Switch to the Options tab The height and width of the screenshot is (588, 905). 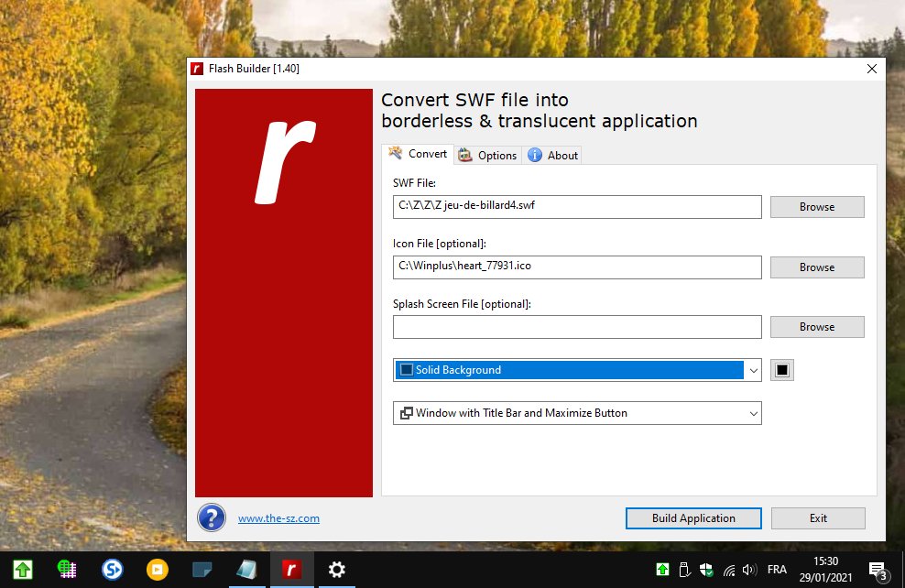(x=487, y=155)
